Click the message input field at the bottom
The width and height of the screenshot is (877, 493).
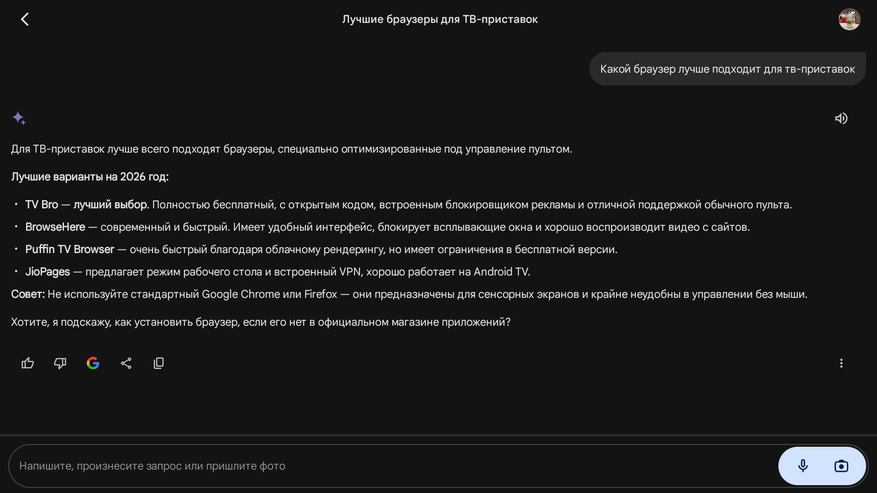(390, 466)
